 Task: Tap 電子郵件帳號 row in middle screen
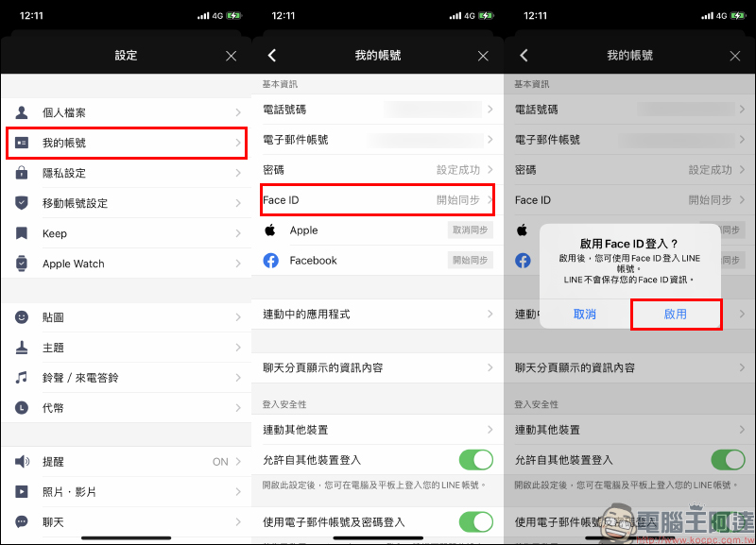[x=377, y=140]
